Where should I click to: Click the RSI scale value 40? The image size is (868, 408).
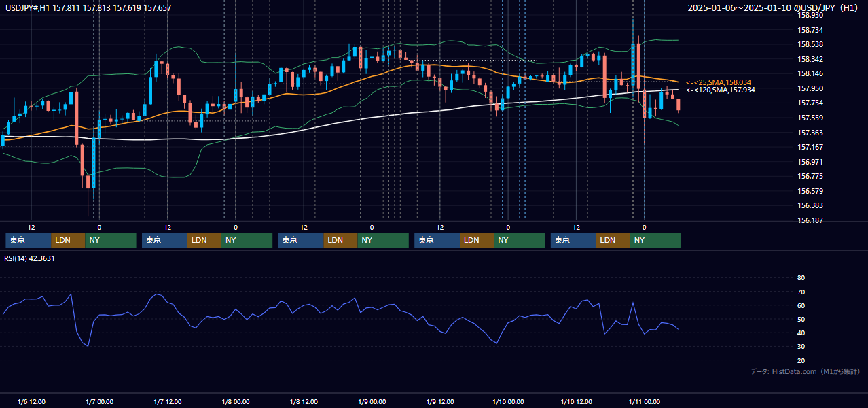(x=801, y=333)
